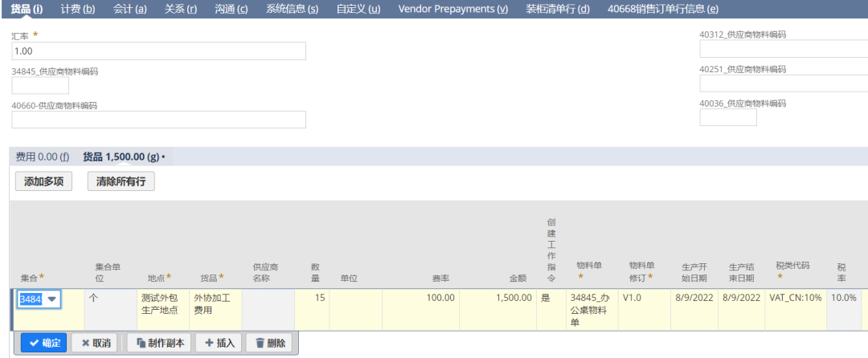
Task: Confirm the line with 确定
Action: click(43, 343)
